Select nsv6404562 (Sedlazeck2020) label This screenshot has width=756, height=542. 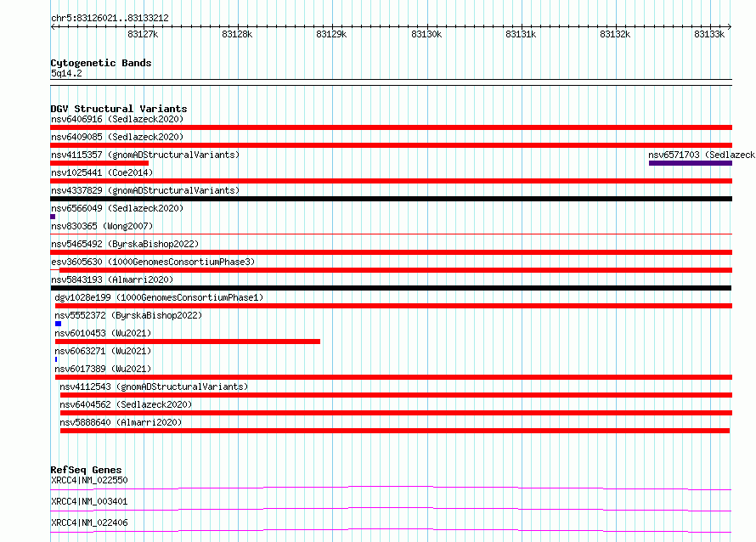(126, 404)
